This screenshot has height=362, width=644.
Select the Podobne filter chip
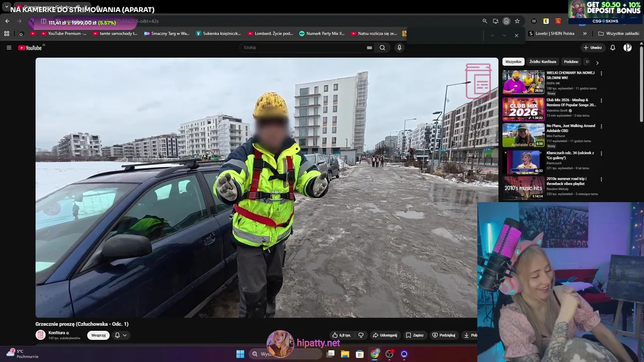571,62
